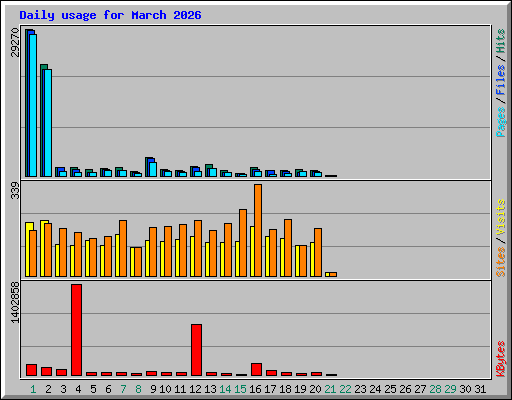The image size is (512, 400).
Task: Click the day 19 x-axis label
Action: click(x=300, y=389)
